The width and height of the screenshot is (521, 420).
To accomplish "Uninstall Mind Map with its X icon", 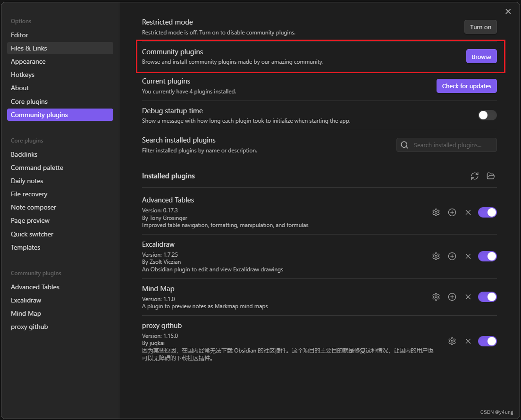I will [x=468, y=297].
